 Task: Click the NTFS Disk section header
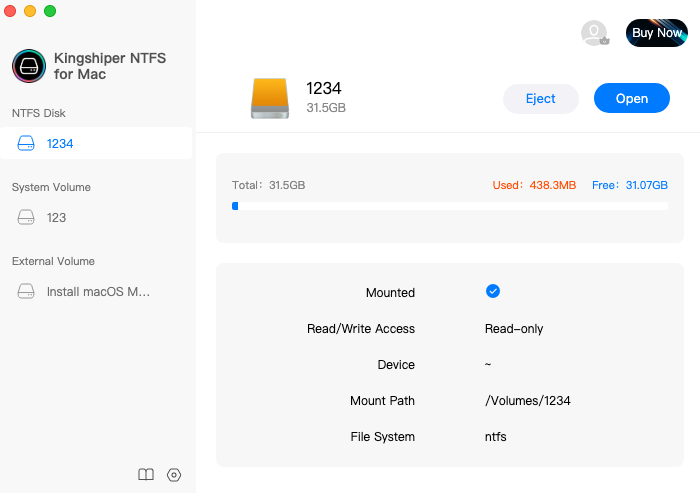[x=39, y=113]
